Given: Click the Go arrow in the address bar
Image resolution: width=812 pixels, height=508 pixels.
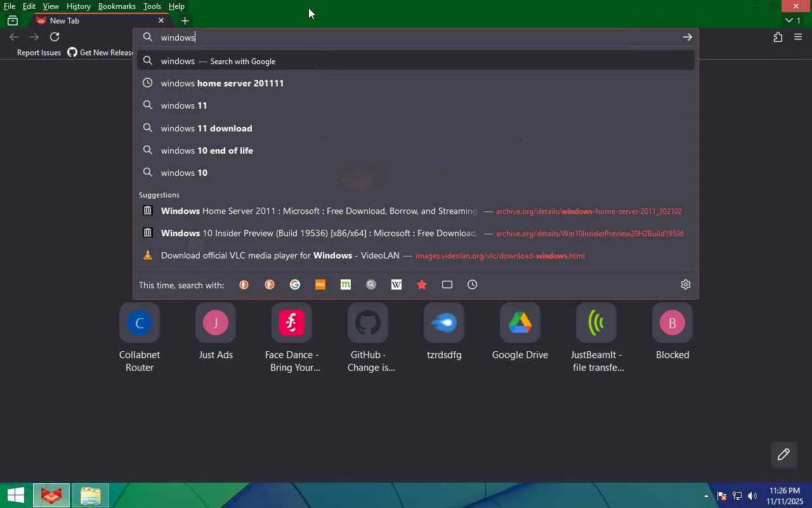Looking at the screenshot, I should 687,37.
